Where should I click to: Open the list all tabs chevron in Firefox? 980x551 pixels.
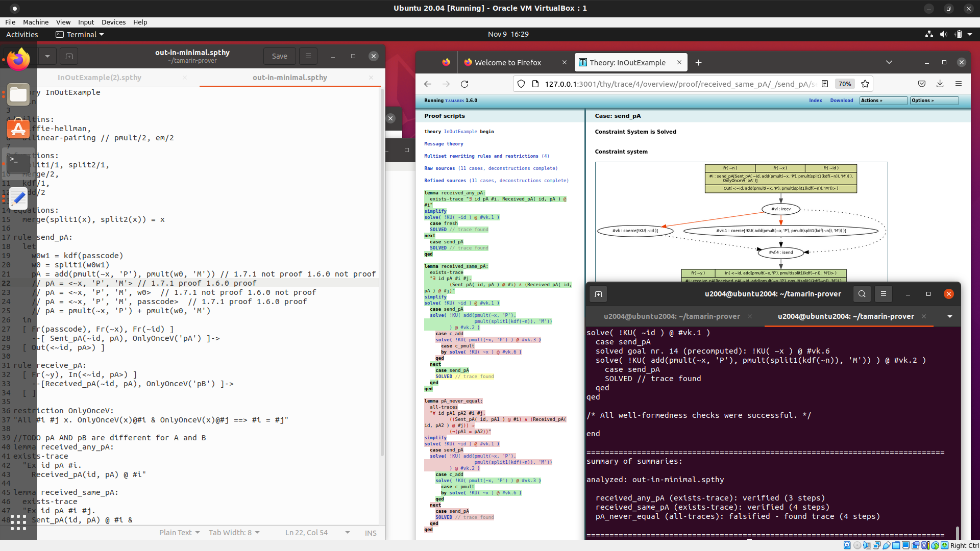(x=889, y=62)
